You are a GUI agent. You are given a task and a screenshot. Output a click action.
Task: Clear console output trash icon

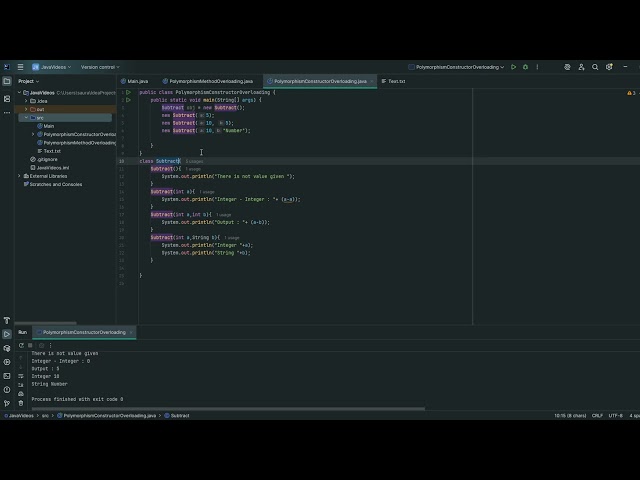pos(21,403)
